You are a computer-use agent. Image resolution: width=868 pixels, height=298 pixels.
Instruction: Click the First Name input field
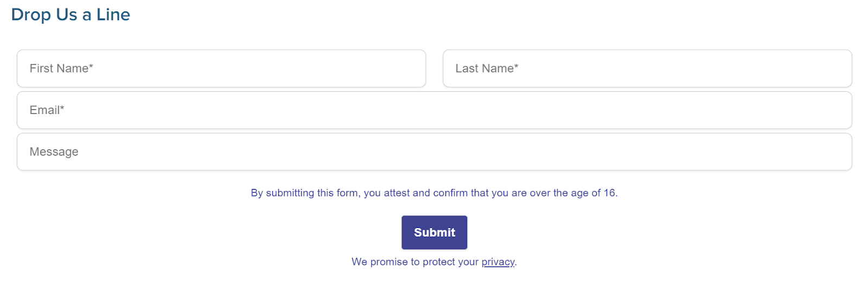(x=221, y=68)
